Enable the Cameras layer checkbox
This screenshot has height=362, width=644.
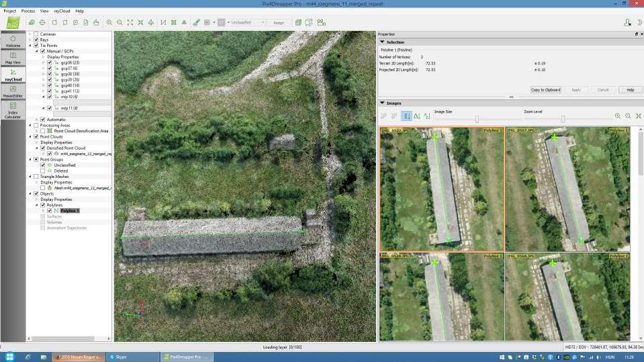click(36, 34)
